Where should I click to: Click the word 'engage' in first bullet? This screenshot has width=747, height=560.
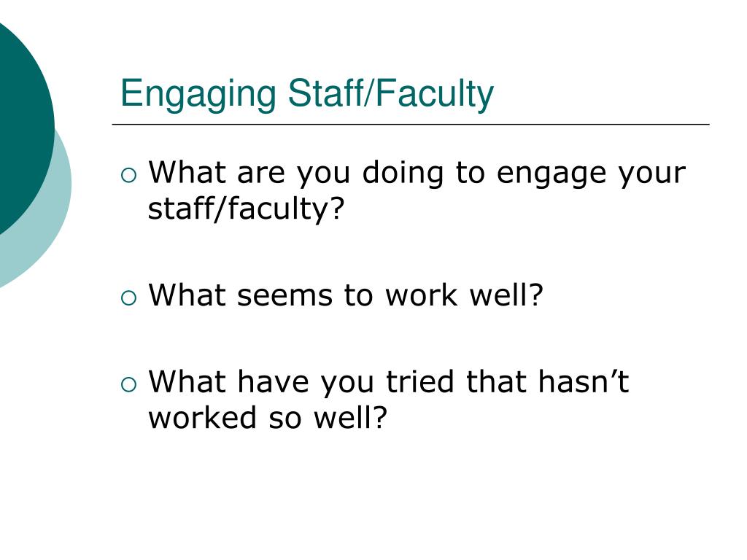551,175
